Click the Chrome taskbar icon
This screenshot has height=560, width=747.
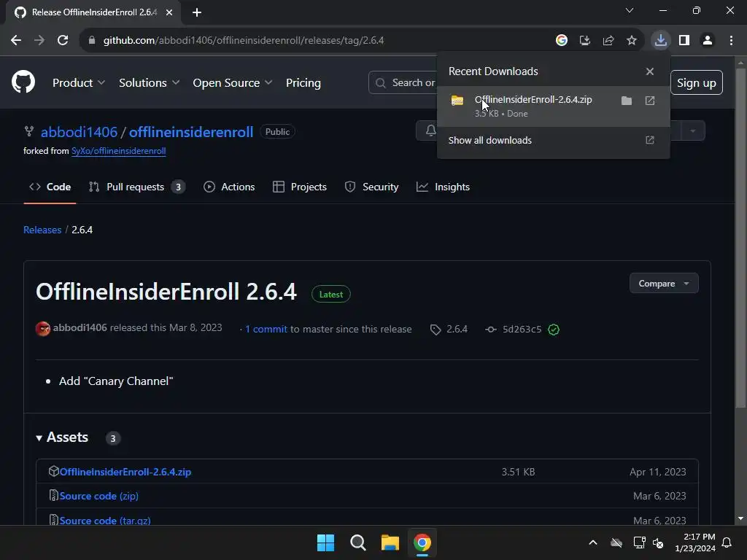pos(422,542)
